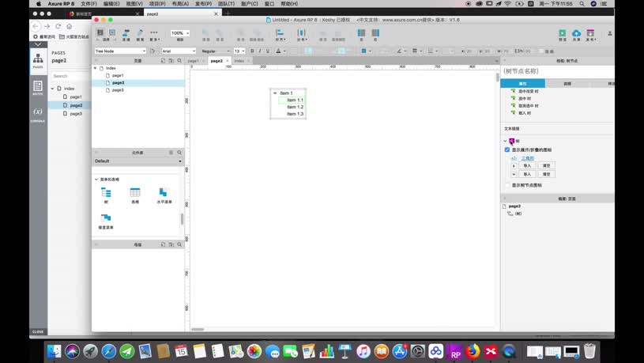Open the Arrange menu in menu bar
This screenshot has height=363, width=644.
[180, 4]
